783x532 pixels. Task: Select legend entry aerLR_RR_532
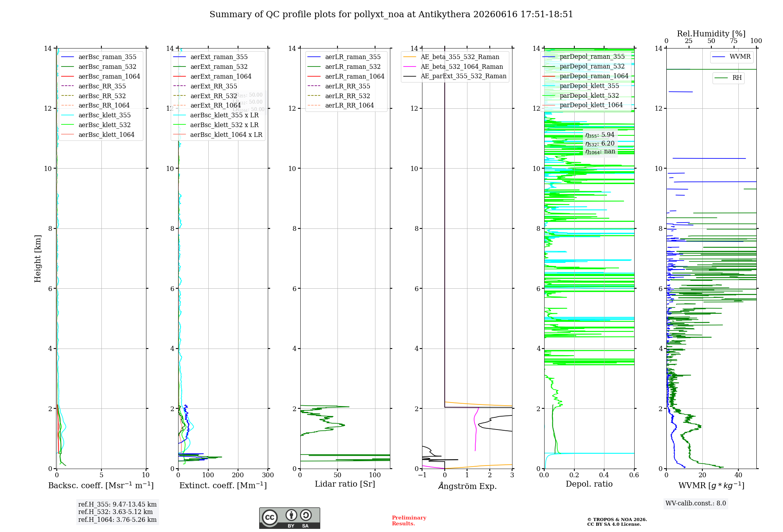coord(339,96)
